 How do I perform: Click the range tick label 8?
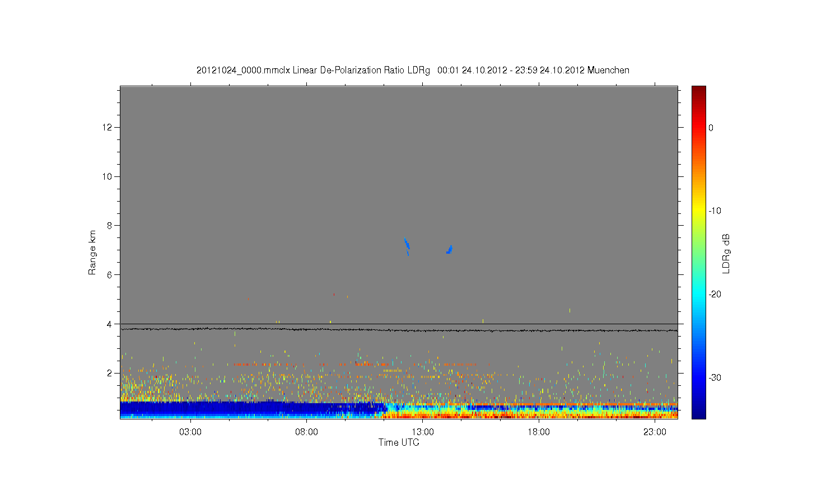pyautogui.click(x=110, y=226)
